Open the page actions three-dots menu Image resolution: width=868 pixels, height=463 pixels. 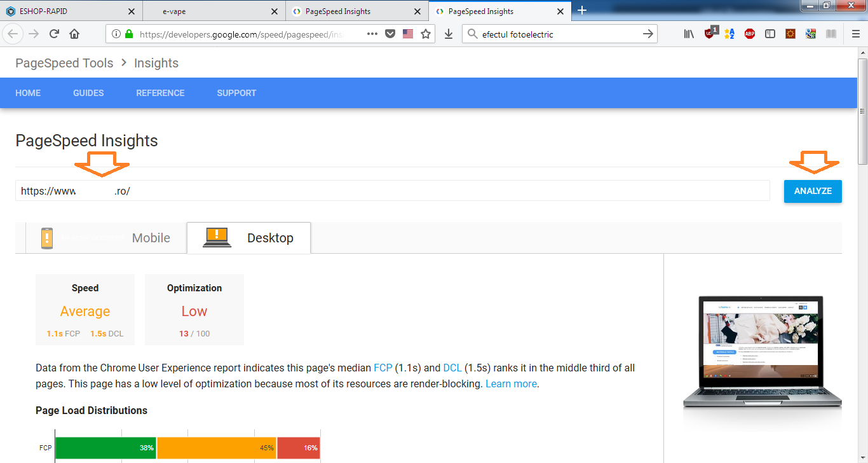[x=372, y=34]
